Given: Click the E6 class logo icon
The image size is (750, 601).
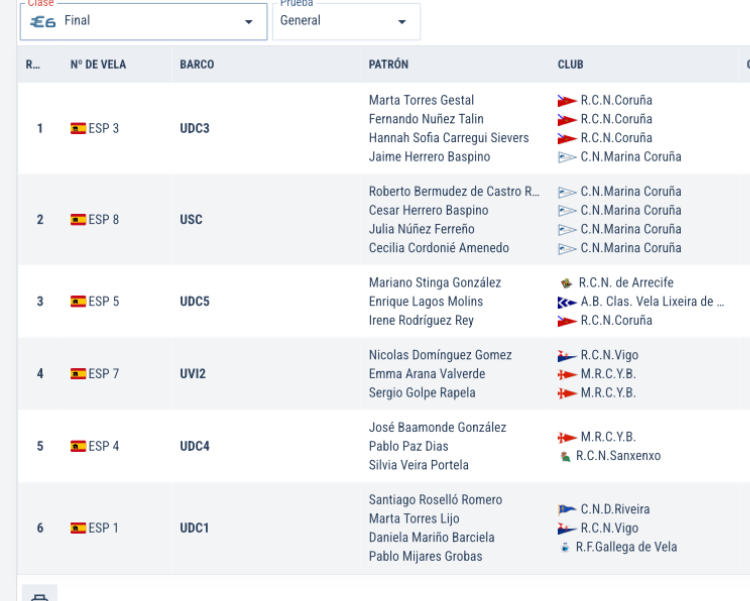Looking at the screenshot, I should [x=43, y=21].
